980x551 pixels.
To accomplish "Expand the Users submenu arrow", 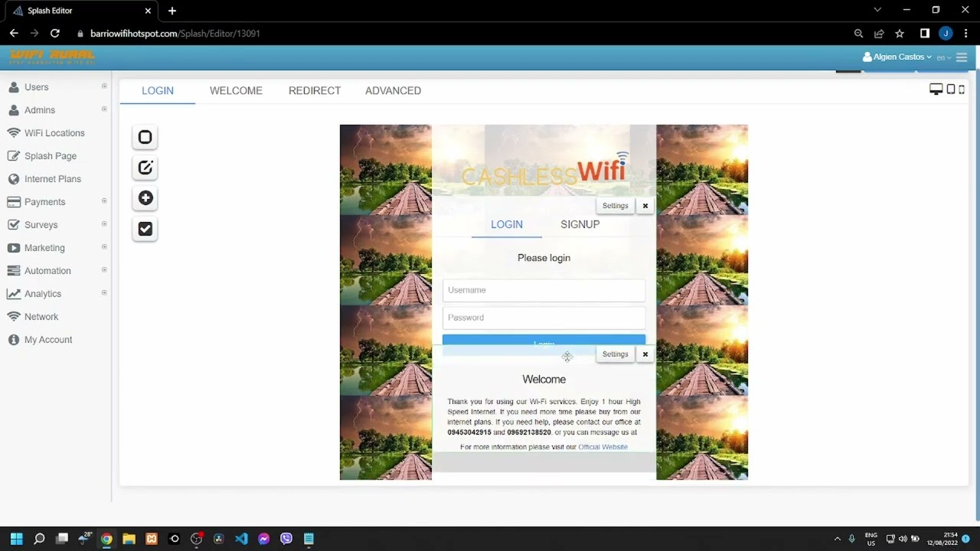I will (104, 86).
